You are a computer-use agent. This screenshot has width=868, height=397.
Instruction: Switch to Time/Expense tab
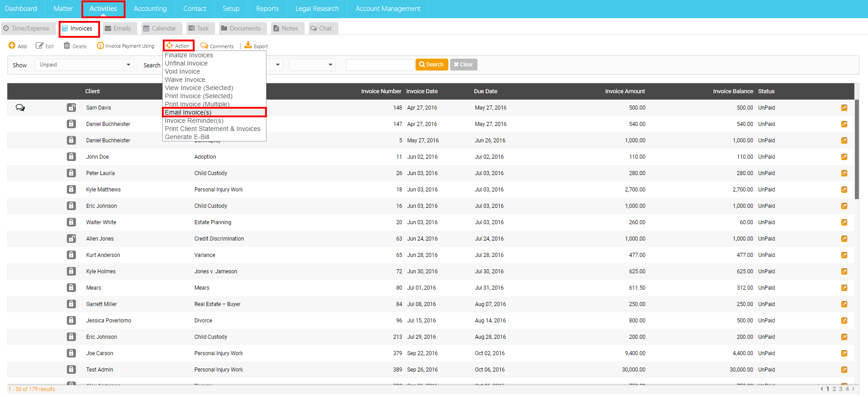coord(28,28)
